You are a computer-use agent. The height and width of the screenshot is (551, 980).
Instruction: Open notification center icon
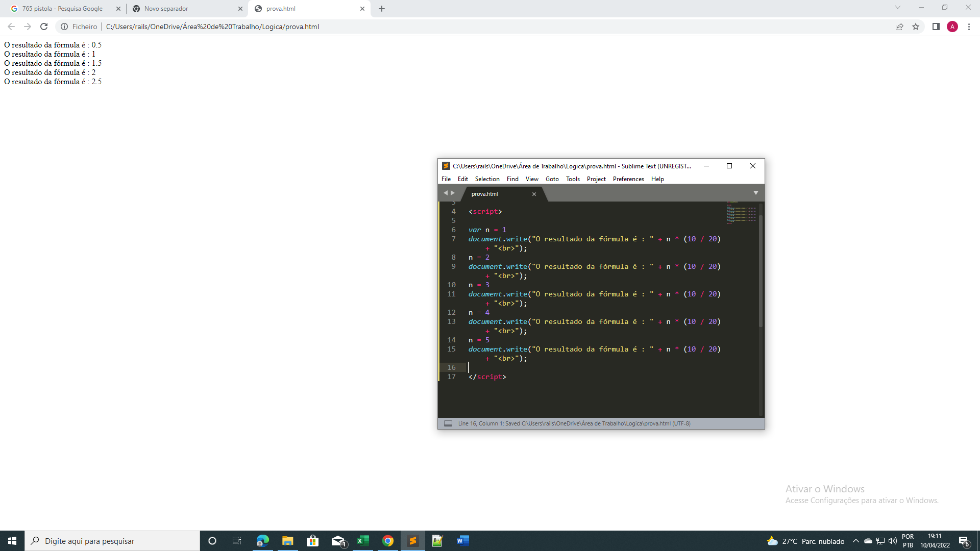click(x=964, y=541)
